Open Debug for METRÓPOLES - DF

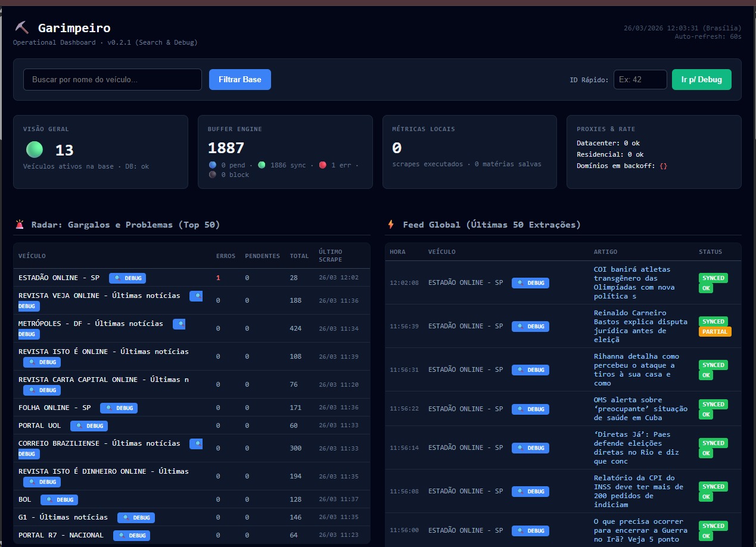point(179,324)
